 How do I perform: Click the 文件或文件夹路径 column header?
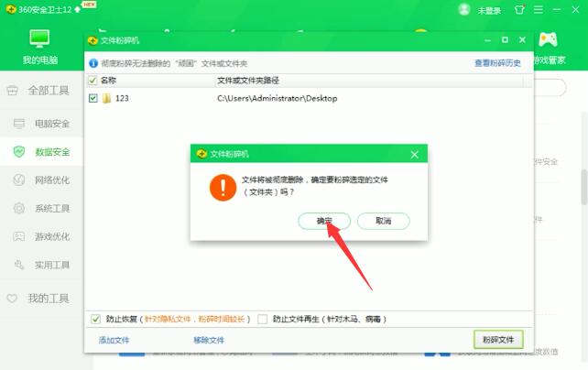pos(248,81)
